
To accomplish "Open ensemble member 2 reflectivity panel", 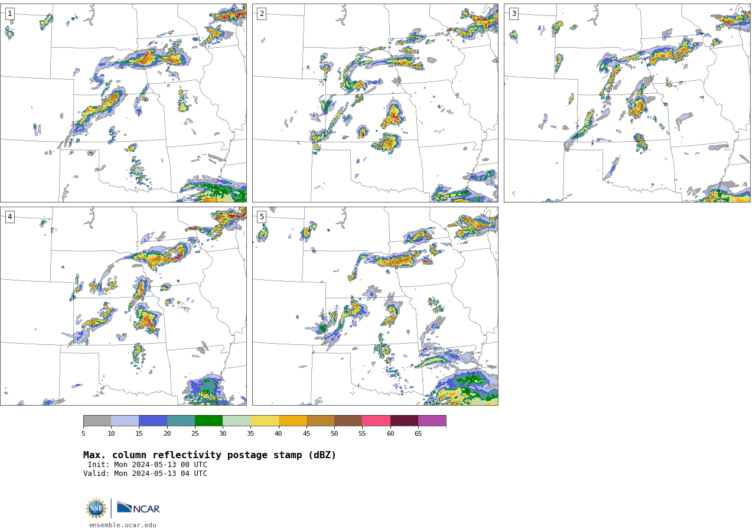I will click(375, 103).
